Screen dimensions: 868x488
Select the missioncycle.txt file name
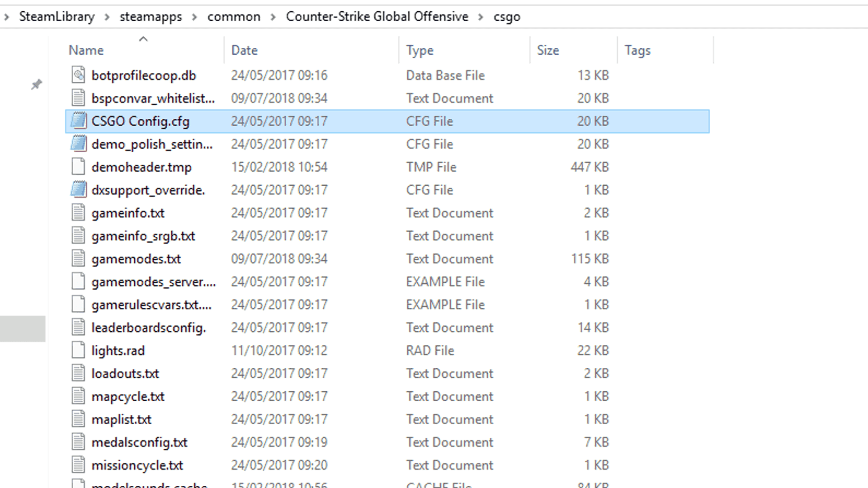[x=137, y=465]
